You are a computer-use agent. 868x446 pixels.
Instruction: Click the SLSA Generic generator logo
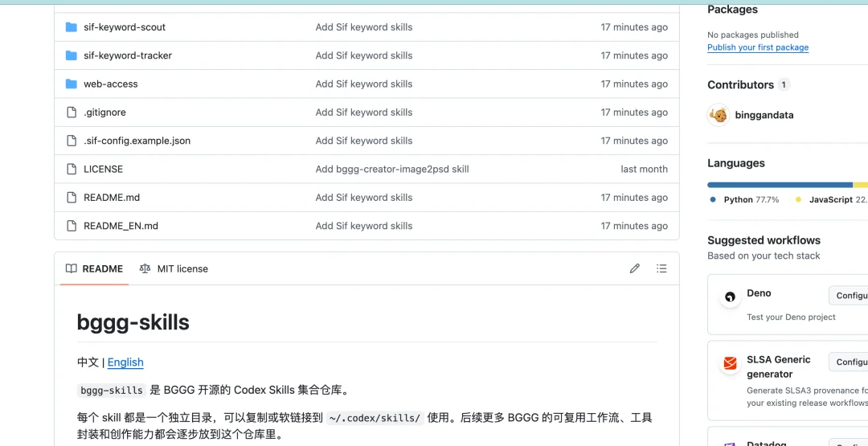(x=730, y=363)
